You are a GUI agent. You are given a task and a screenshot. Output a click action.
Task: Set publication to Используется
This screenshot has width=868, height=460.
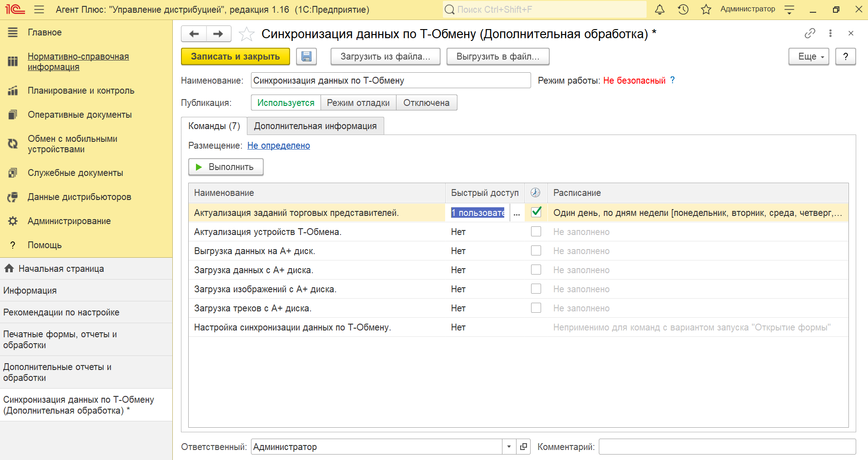point(286,103)
